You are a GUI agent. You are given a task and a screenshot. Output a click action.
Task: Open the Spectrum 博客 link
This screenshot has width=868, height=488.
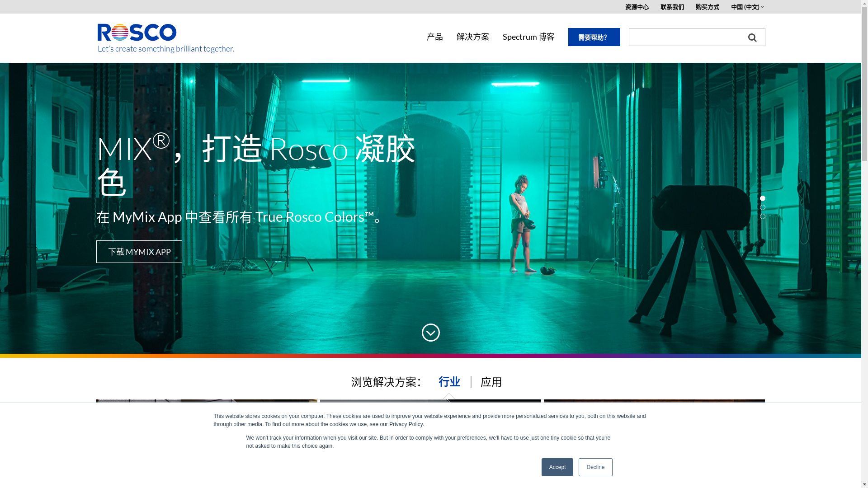(528, 37)
